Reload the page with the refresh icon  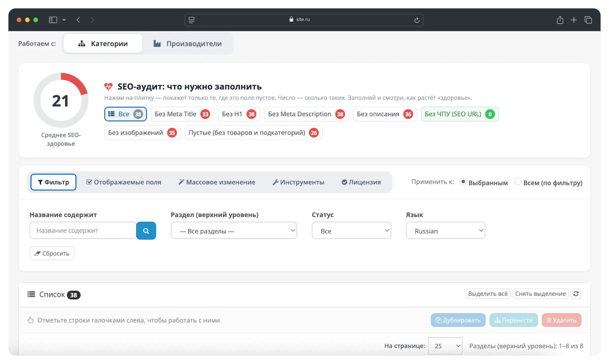417,20
